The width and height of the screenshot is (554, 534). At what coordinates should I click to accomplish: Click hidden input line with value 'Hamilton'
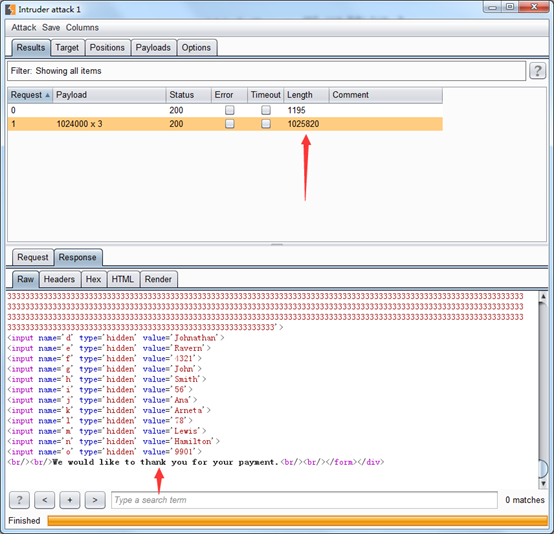point(114,441)
